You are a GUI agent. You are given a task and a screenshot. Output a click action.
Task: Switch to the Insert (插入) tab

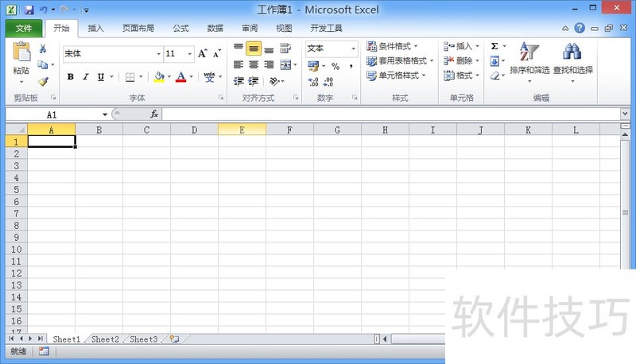[95, 29]
